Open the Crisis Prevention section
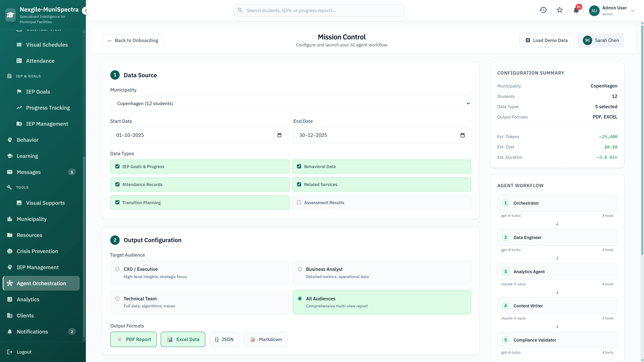The image size is (644, 362). tap(38, 251)
